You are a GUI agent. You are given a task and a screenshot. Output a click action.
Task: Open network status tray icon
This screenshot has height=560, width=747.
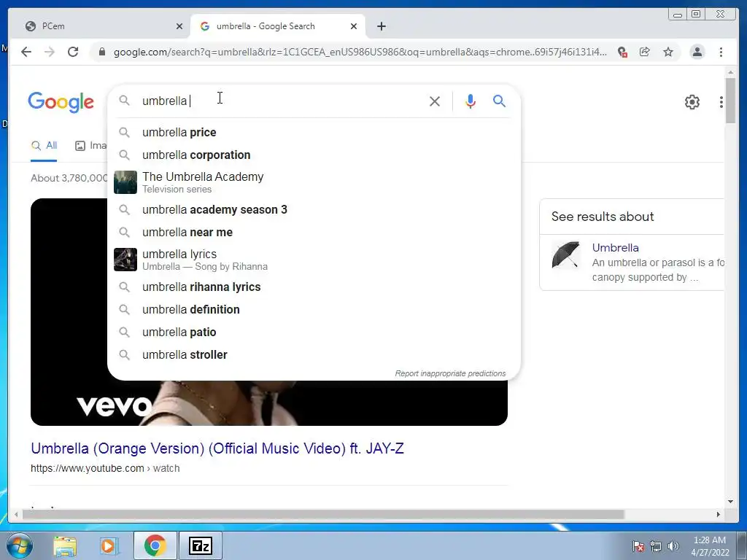click(x=656, y=546)
